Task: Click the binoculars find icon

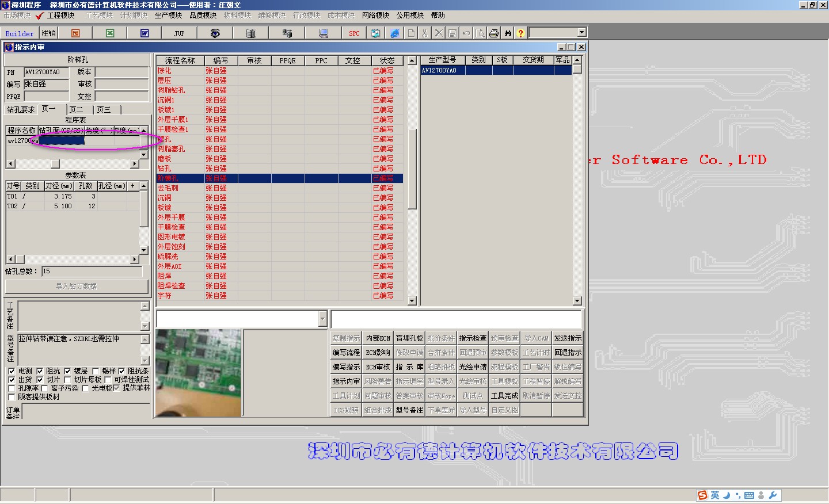Action: point(508,33)
